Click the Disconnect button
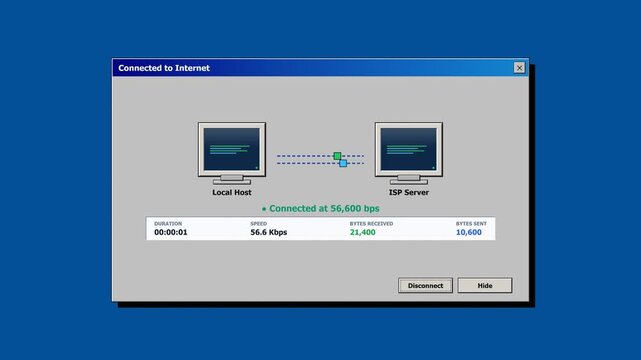 point(425,285)
